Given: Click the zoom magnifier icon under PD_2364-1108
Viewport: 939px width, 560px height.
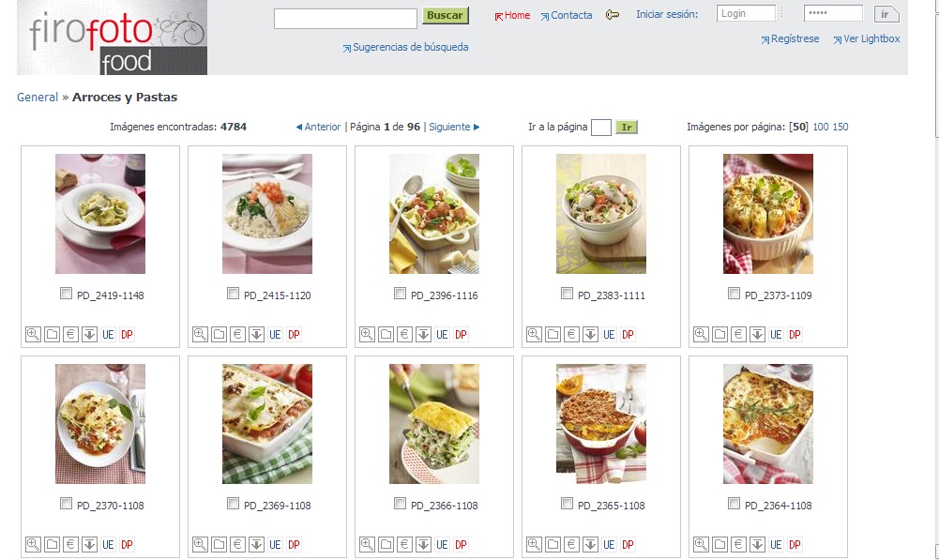Looking at the screenshot, I should 702,544.
